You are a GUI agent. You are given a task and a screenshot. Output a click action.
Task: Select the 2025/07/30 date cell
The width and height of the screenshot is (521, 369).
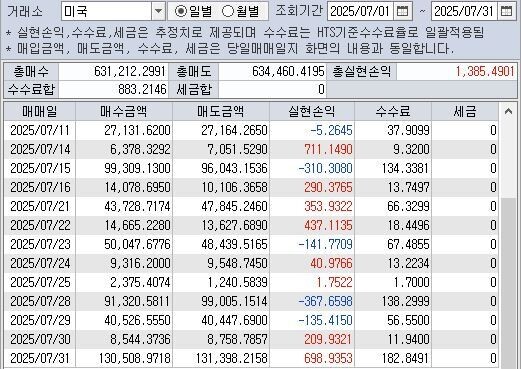[x=40, y=339]
